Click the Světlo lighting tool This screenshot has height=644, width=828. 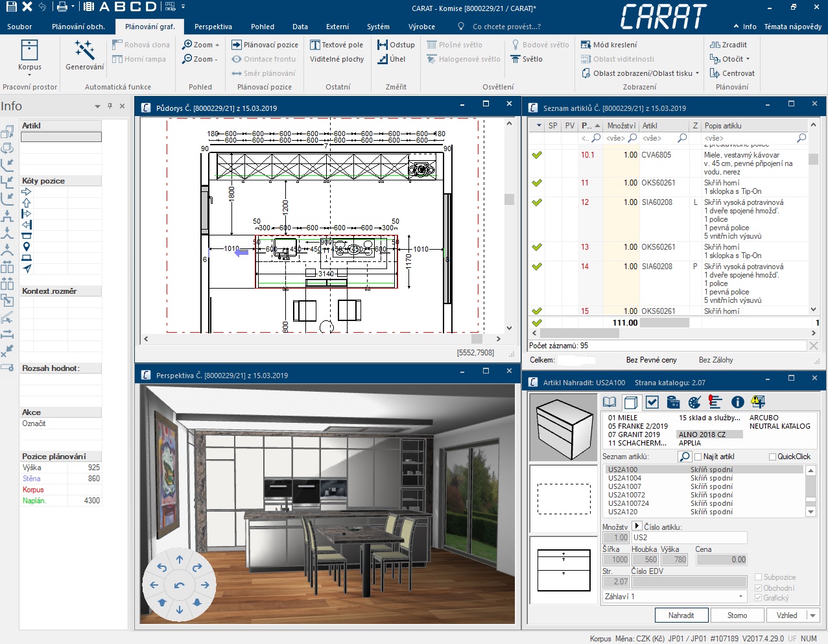tap(526, 59)
